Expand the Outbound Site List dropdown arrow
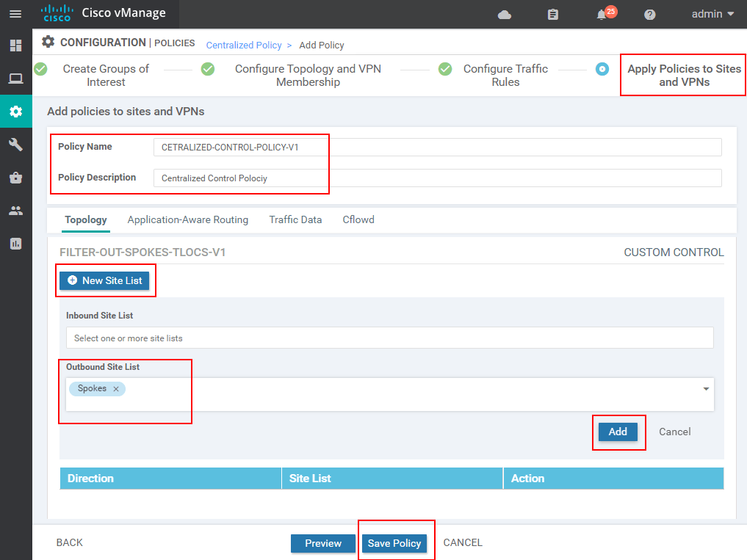 pyautogui.click(x=706, y=389)
